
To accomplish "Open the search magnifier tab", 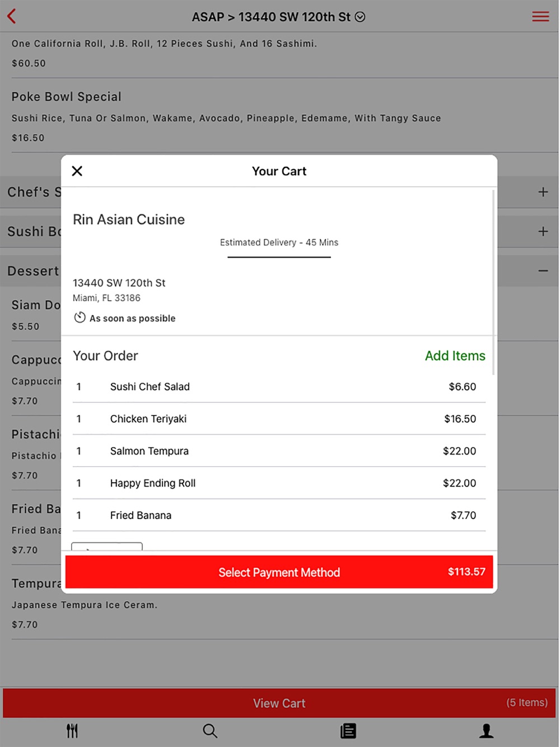I will pos(210,730).
